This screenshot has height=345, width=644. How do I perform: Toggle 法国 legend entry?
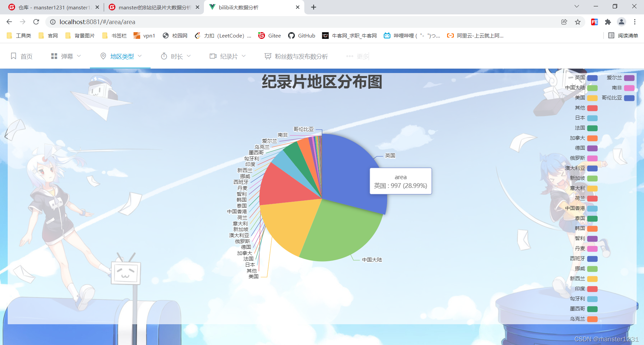[586, 128]
